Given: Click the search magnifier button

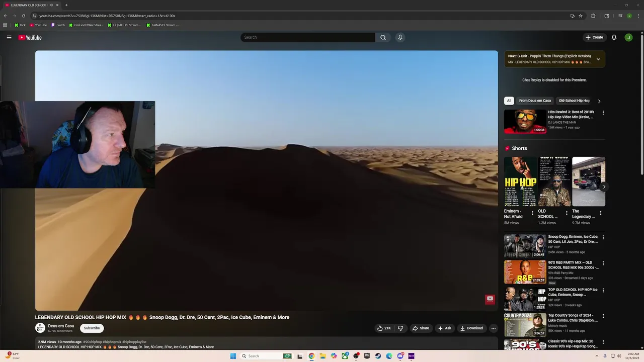Looking at the screenshot, I should coord(383,37).
